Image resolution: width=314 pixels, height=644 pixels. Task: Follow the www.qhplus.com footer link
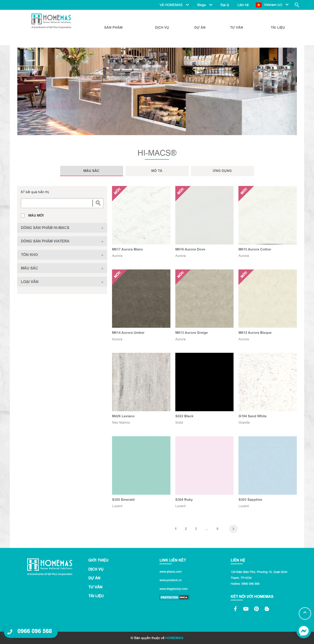pos(170,571)
